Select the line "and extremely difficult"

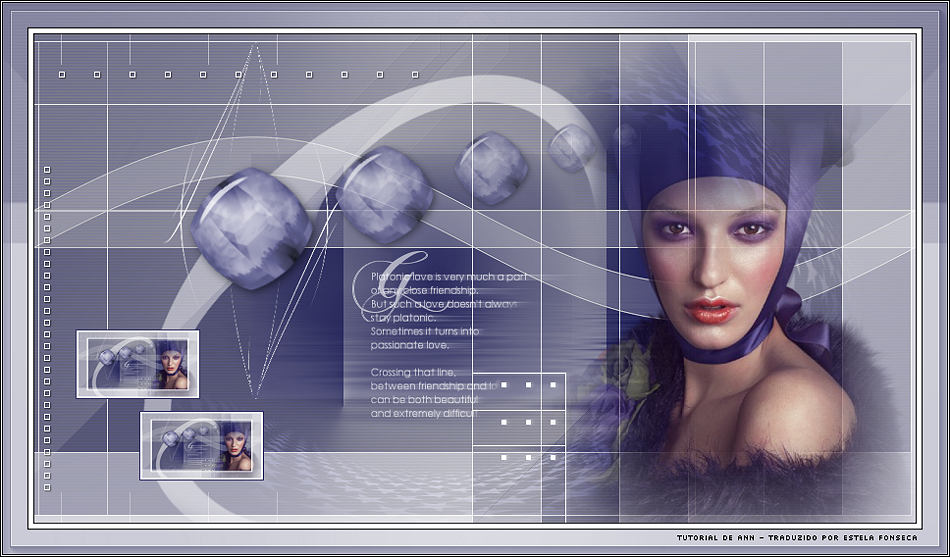tap(424, 414)
